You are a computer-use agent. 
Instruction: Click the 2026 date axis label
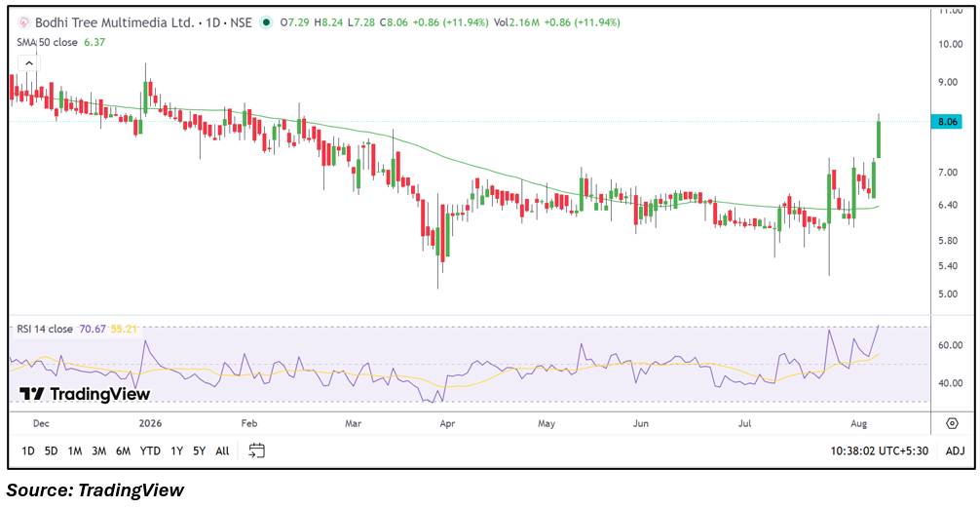click(x=151, y=423)
